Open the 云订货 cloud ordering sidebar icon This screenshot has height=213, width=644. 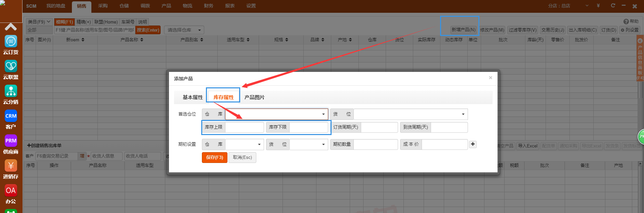click(11, 42)
